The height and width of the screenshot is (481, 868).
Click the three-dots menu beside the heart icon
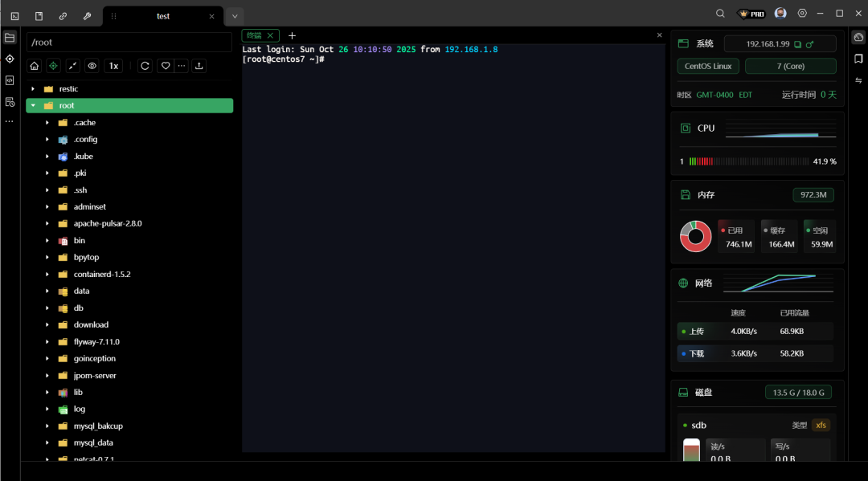click(182, 66)
